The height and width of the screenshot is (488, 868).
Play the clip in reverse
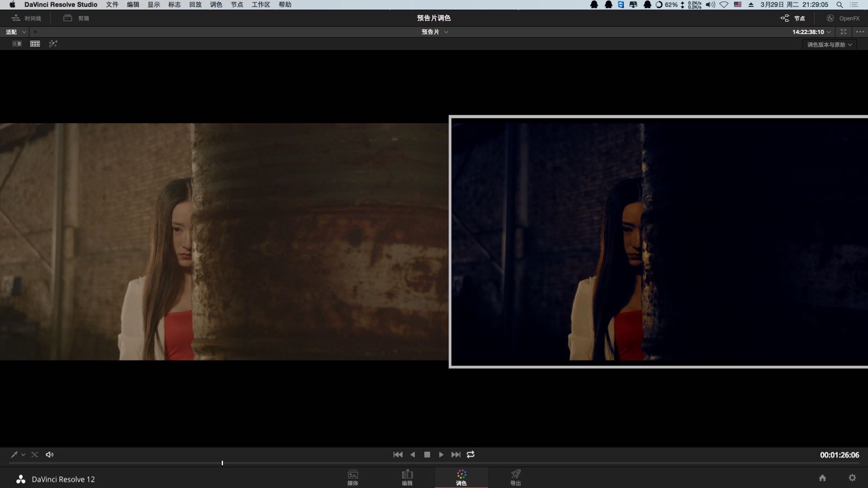(x=413, y=455)
